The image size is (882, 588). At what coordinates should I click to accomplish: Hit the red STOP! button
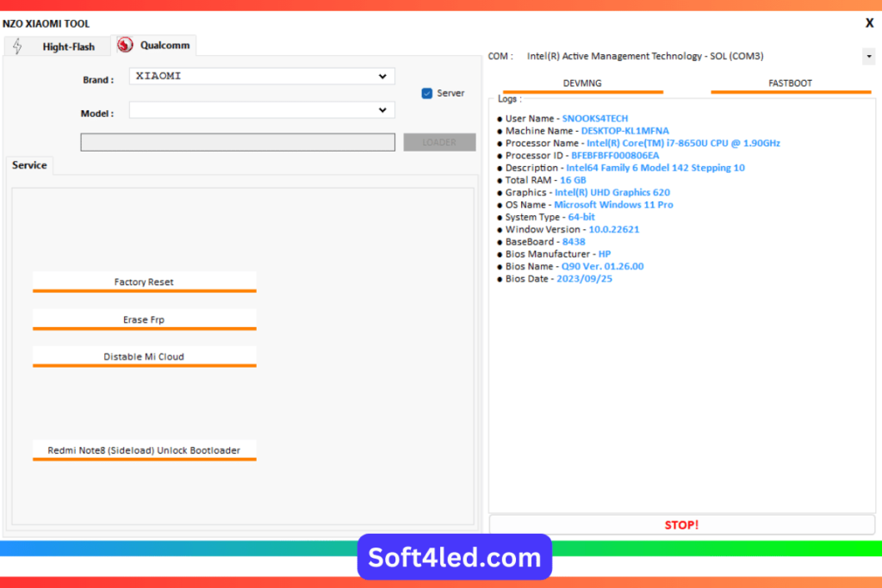681,524
